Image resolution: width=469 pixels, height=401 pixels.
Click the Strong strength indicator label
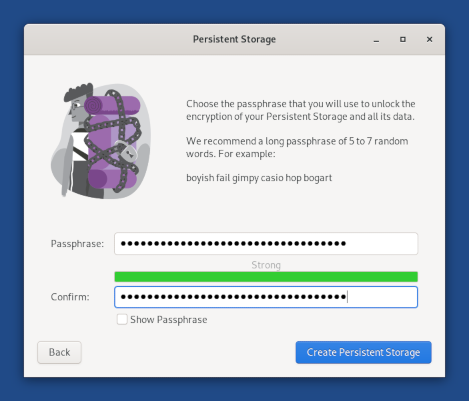coord(266,265)
